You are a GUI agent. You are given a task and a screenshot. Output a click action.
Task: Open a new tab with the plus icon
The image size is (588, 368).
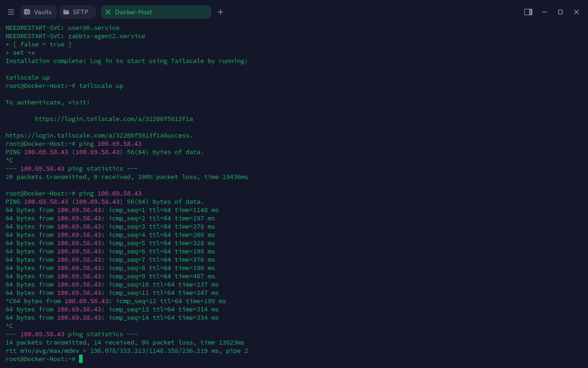pos(220,12)
